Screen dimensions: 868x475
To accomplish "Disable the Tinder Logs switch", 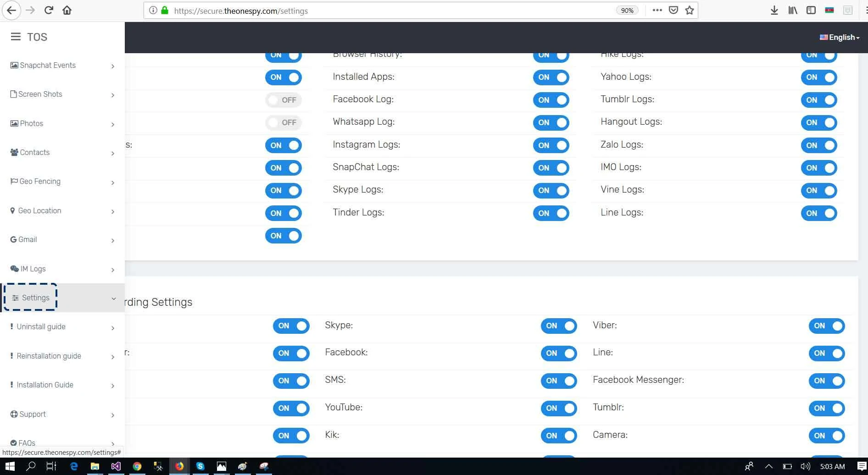I will [x=551, y=213].
